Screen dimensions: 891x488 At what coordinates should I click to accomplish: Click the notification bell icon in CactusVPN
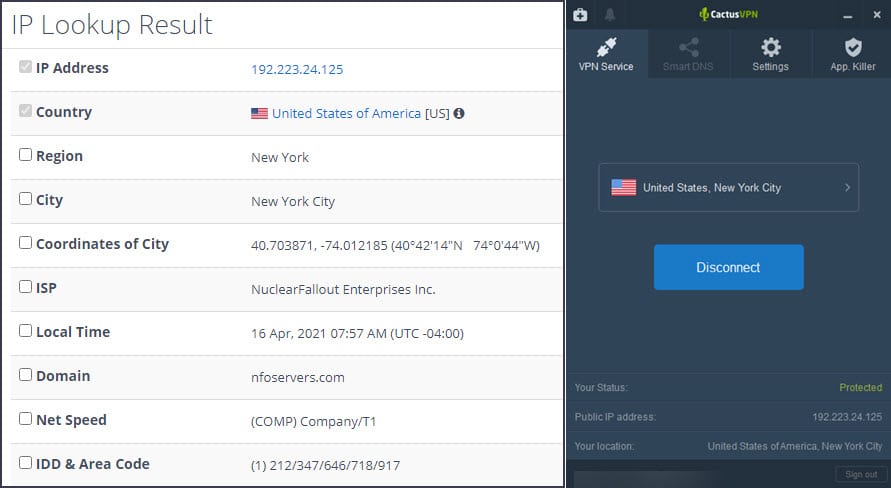tap(610, 15)
